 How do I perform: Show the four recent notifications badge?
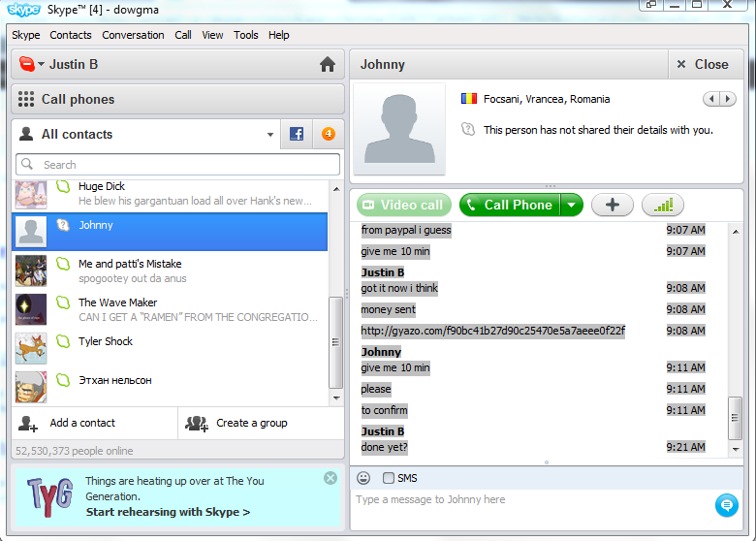click(x=329, y=134)
